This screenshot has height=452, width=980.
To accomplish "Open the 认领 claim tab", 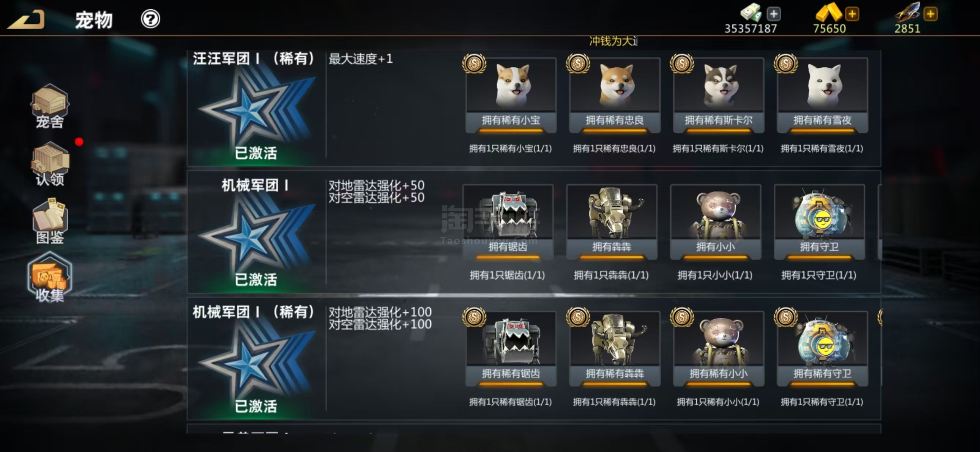I will click(50, 164).
